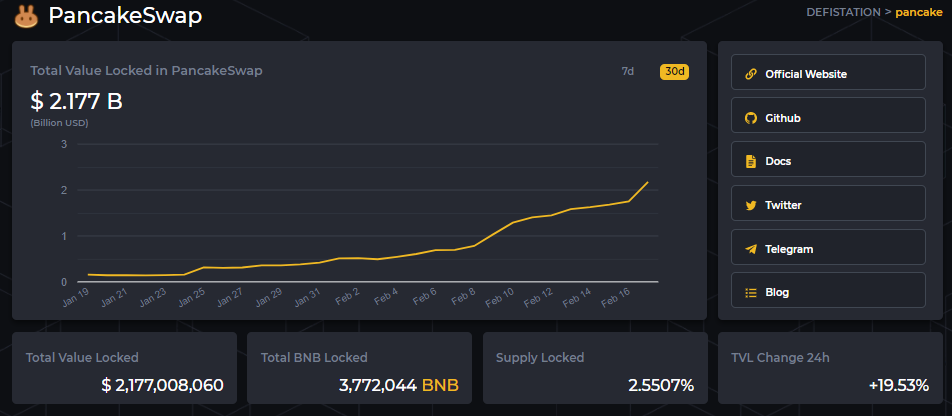Click the $ 2,177,008,060 total value figure
This screenshot has height=416, width=952.
(x=162, y=385)
